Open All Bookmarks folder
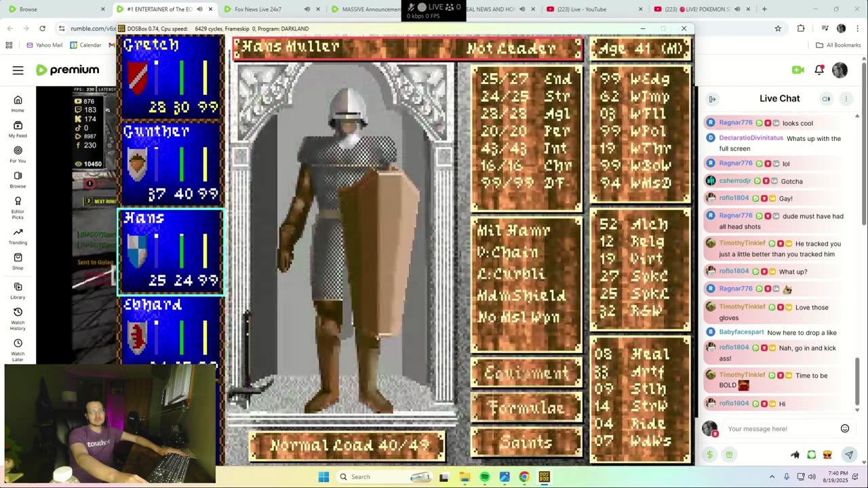This screenshot has height=488, width=868. pyautogui.click(x=838, y=45)
